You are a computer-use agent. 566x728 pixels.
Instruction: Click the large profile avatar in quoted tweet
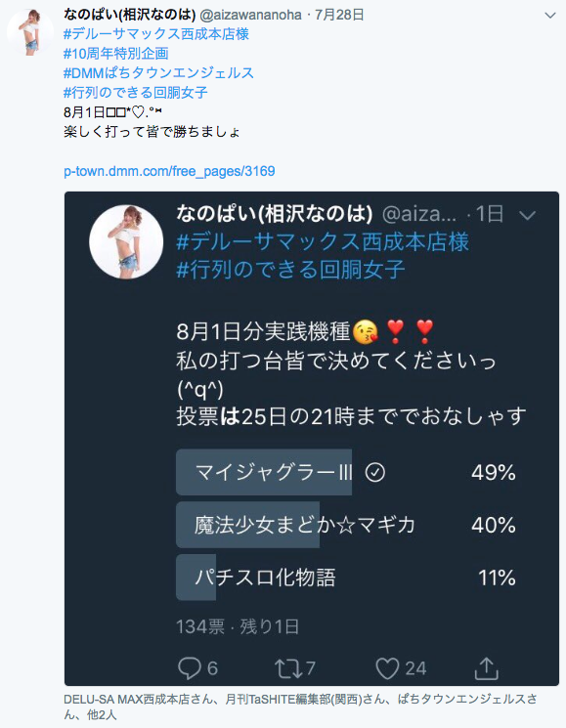pyautogui.click(x=126, y=242)
